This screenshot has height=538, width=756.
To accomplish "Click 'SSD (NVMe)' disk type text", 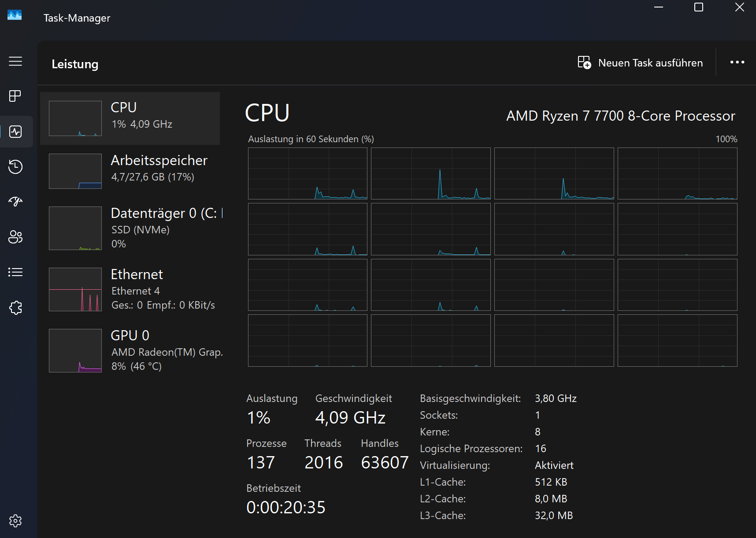I will pos(141,230).
